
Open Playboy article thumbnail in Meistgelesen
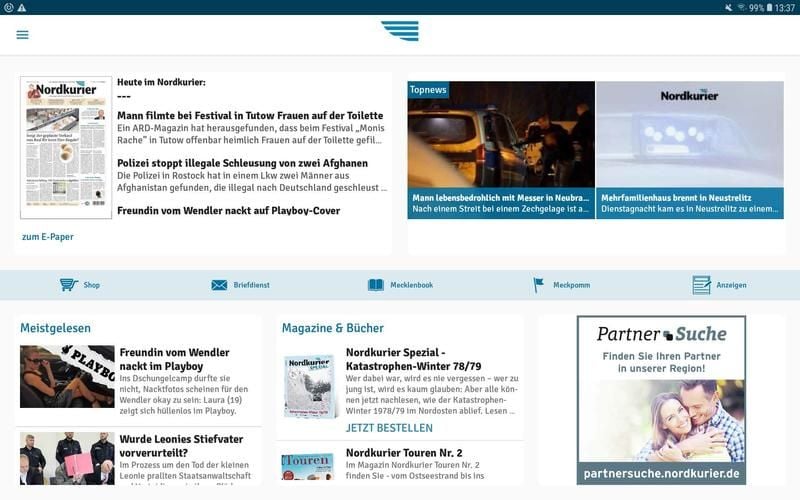click(x=67, y=377)
